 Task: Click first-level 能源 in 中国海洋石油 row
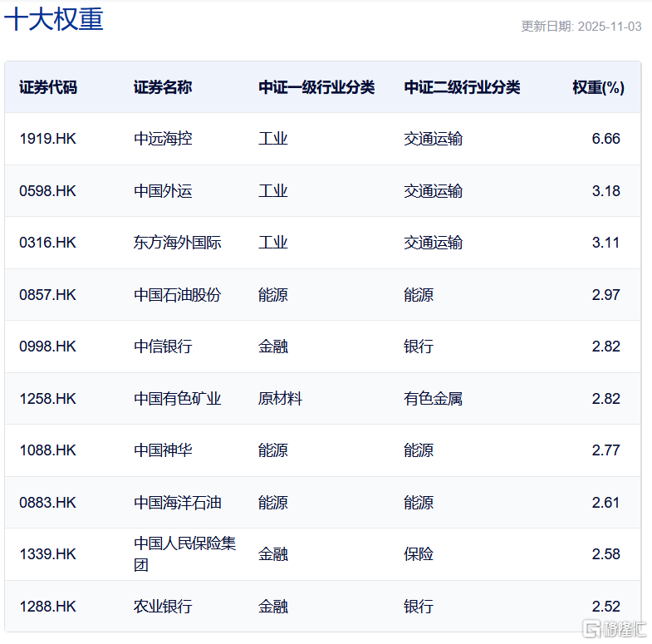pos(273,503)
